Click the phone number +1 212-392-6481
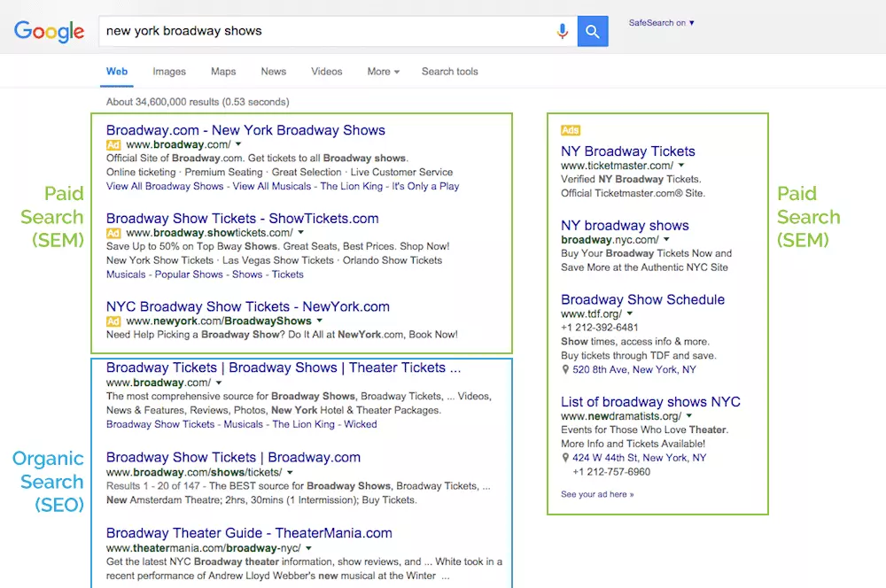The image size is (886, 588). pos(600,328)
